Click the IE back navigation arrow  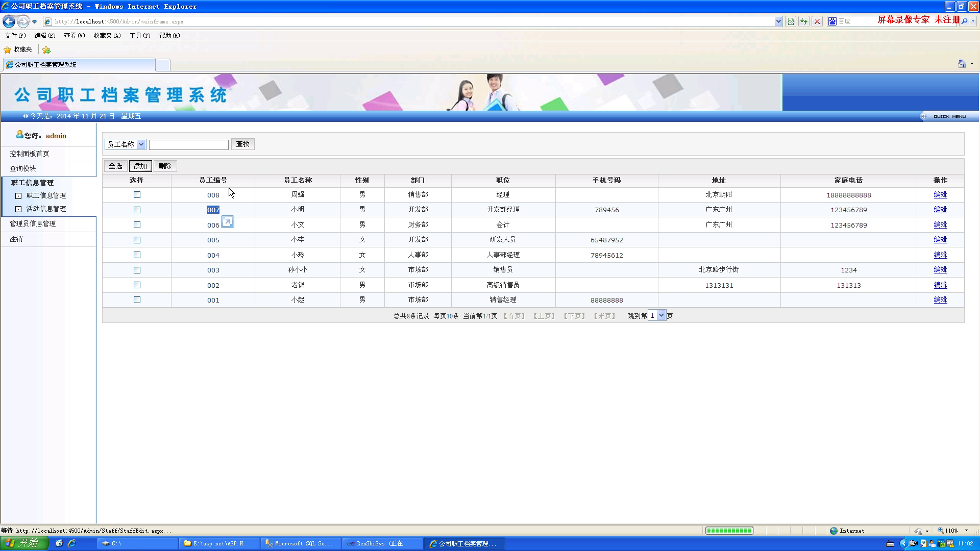pyautogui.click(x=9, y=21)
